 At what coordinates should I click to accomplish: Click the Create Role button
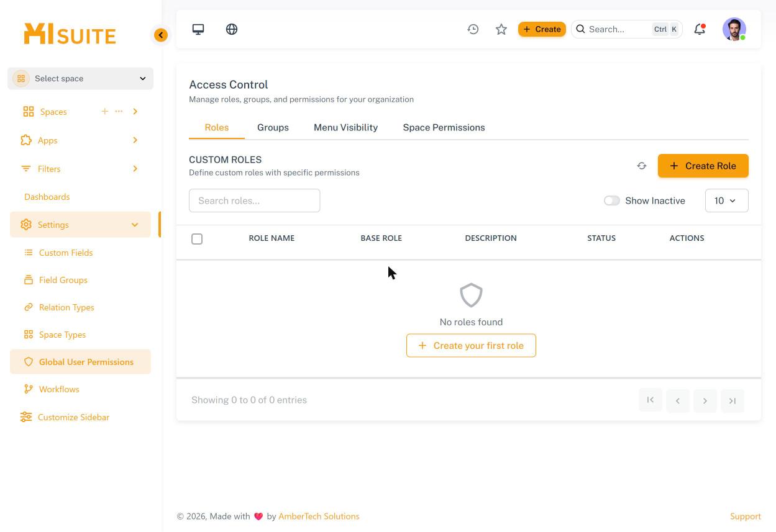click(703, 166)
